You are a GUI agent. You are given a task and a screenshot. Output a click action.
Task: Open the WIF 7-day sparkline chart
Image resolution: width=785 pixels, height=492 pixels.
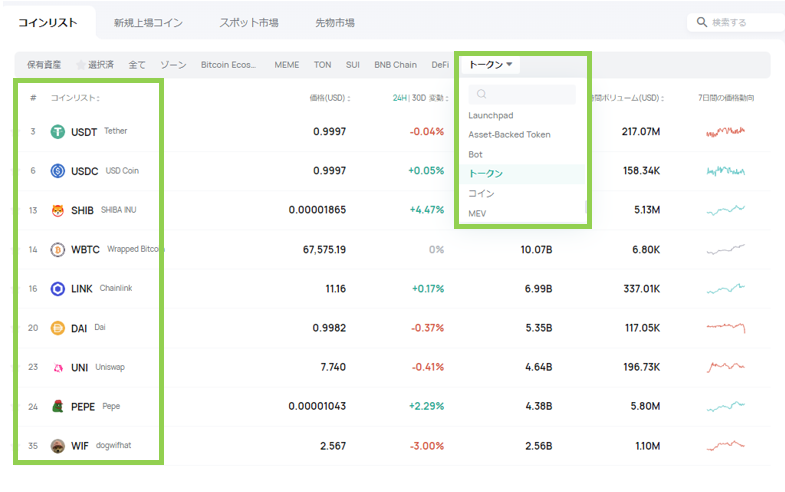[x=725, y=445]
